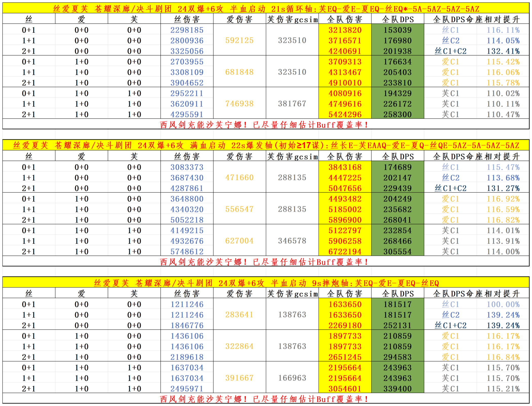The image size is (532, 406).
Task: Click the 爱伤害 value 471660
Action: pyautogui.click(x=240, y=177)
